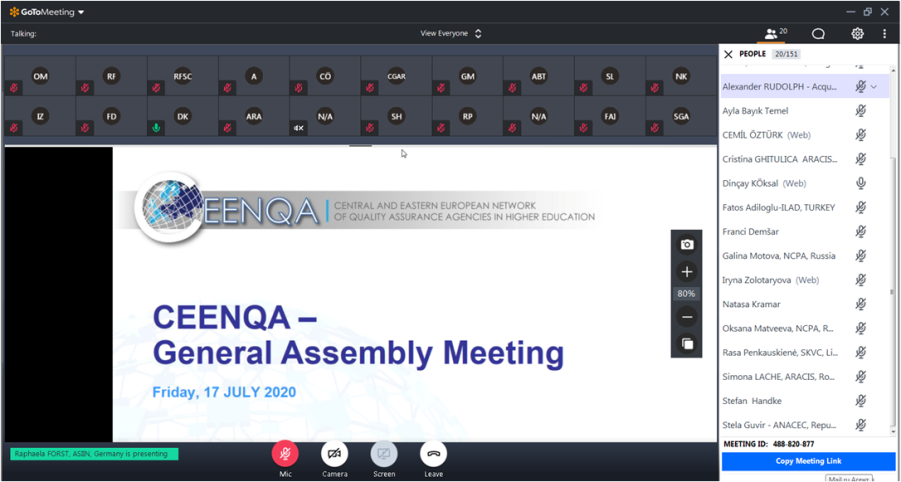The height and width of the screenshot is (482, 901).
Task: Open the View Everyone dropdown
Action: (x=450, y=33)
